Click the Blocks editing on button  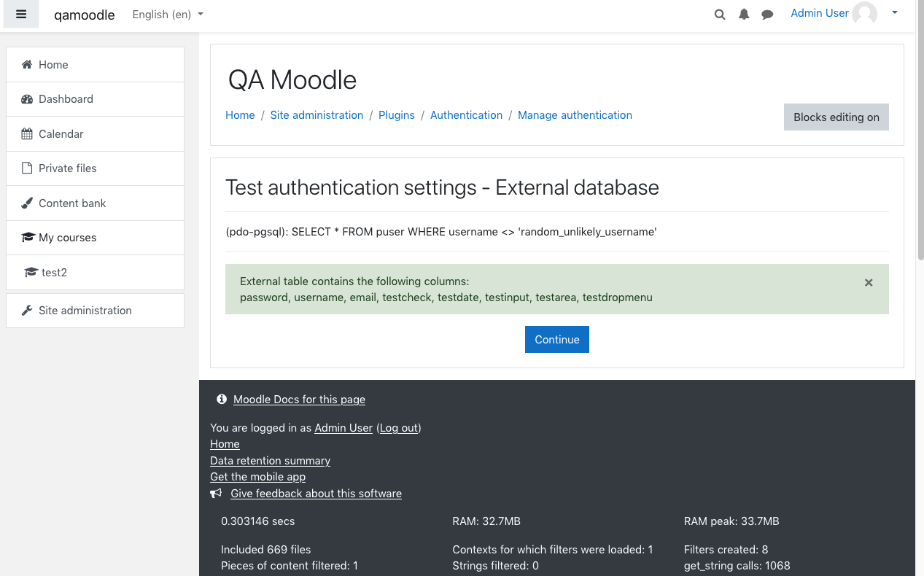click(x=836, y=117)
